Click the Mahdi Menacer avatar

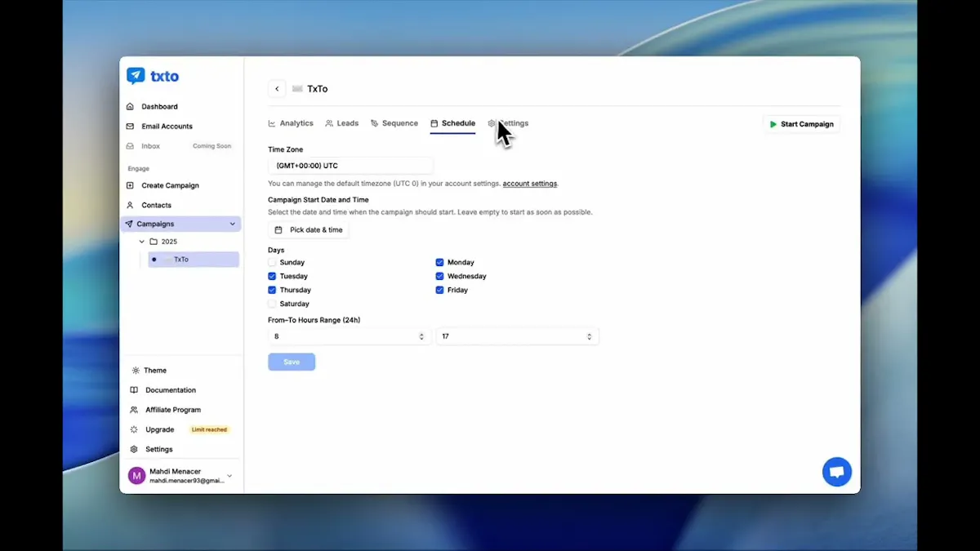(137, 476)
